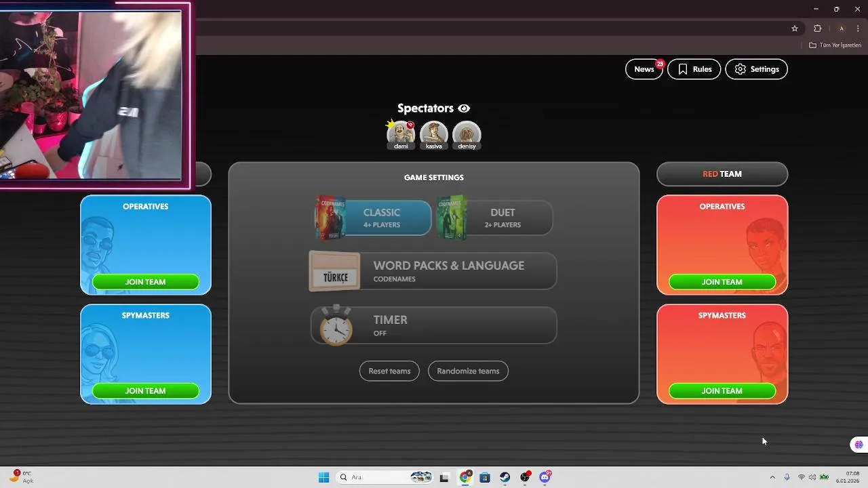
Task: Join the red team Spymasters
Action: pyautogui.click(x=722, y=391)
